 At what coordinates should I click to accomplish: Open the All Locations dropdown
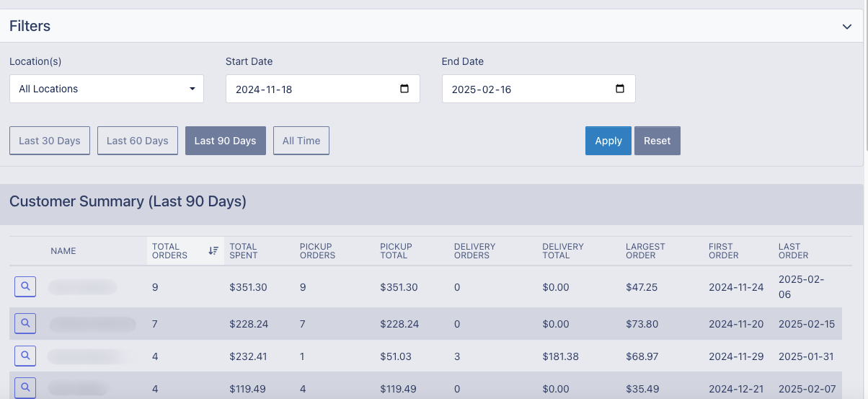click(107, 89)
